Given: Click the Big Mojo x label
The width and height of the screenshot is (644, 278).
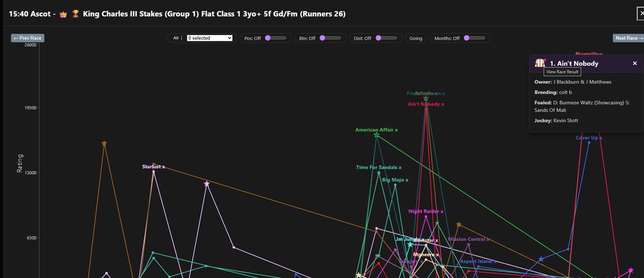Looking at the screenshot, I should (396, 180).
